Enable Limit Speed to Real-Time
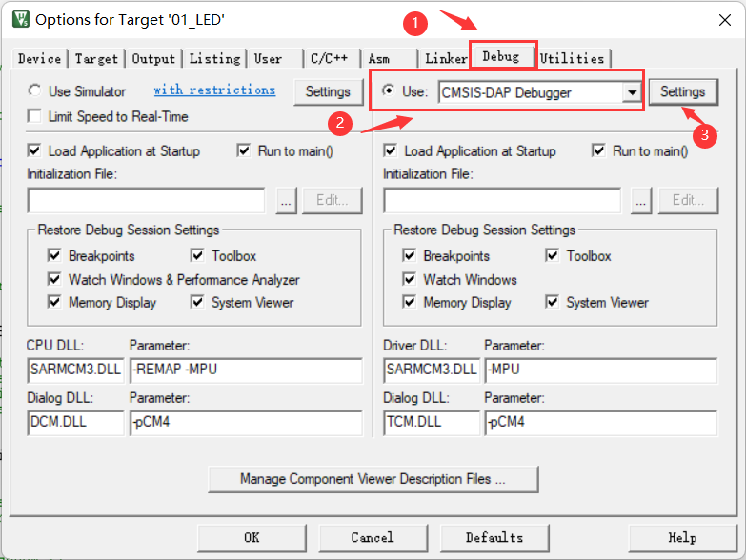 coord(35,116)
